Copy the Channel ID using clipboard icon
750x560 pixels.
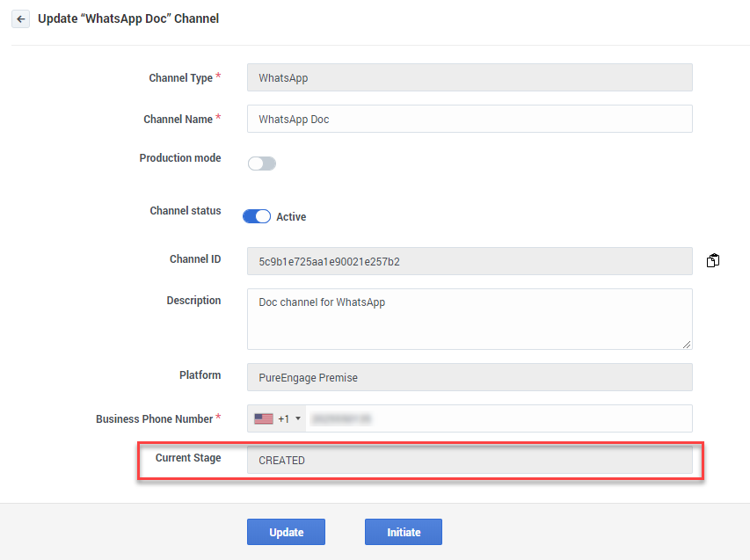click(x=713, y=261)
